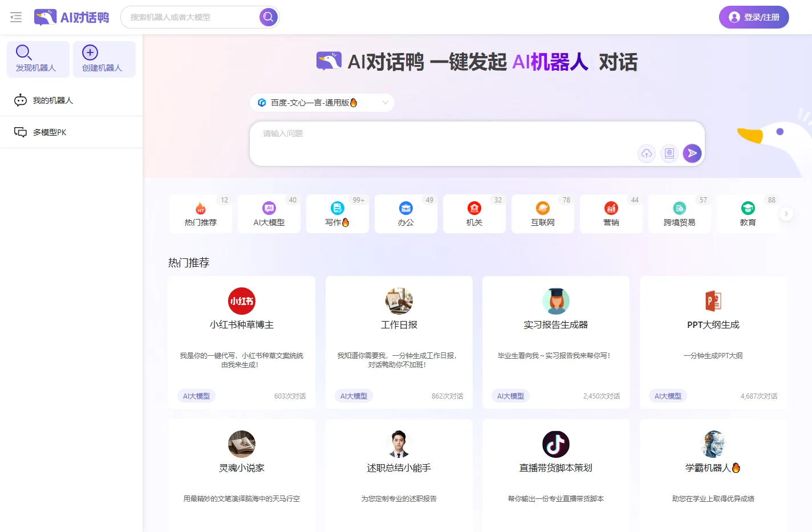812x532 pixels.
Task: Open the PPT大纲生成 robot title
Action: point(713,324)
